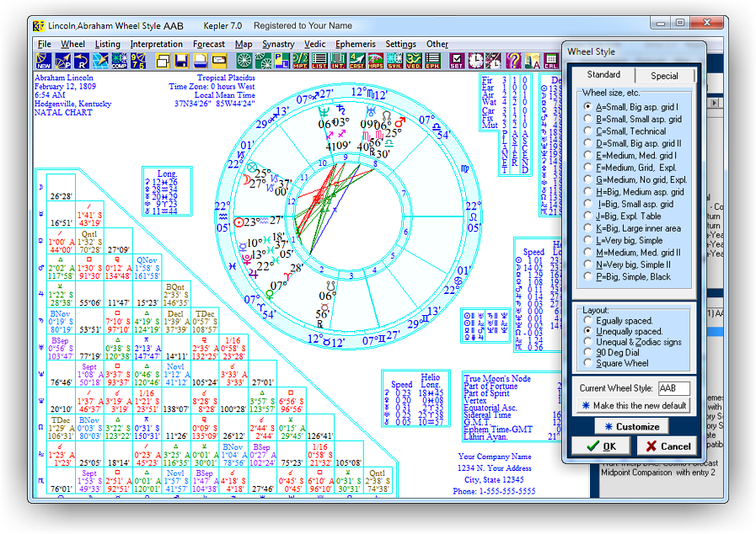Select 'Equally spaced' layout option

pyautogui.click(x=618, y=321)
